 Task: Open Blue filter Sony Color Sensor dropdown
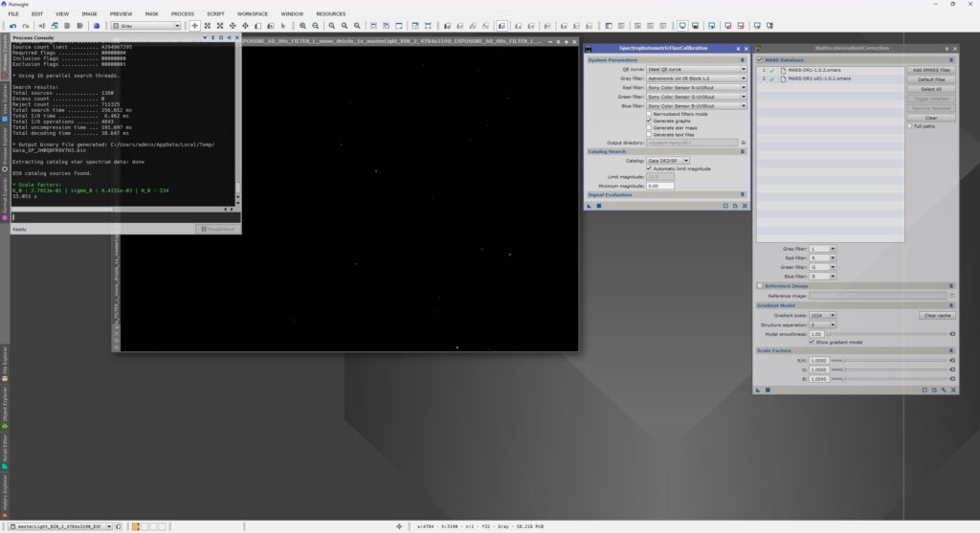(x=697, y=106)
